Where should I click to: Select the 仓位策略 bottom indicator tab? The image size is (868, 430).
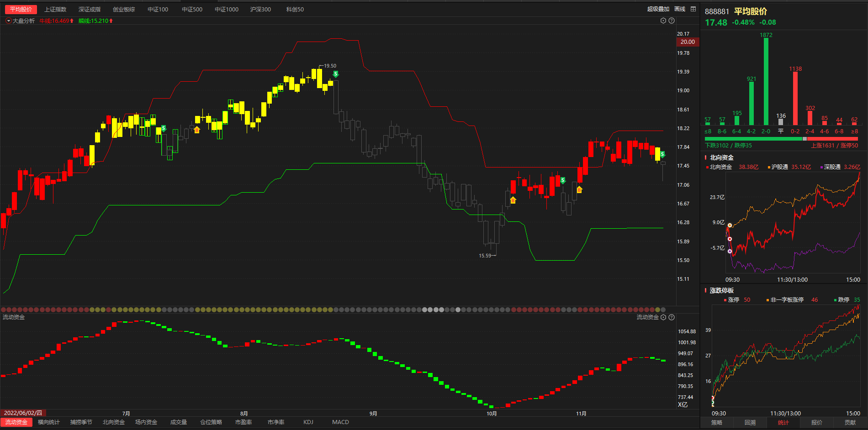click(x=211, y=422)
